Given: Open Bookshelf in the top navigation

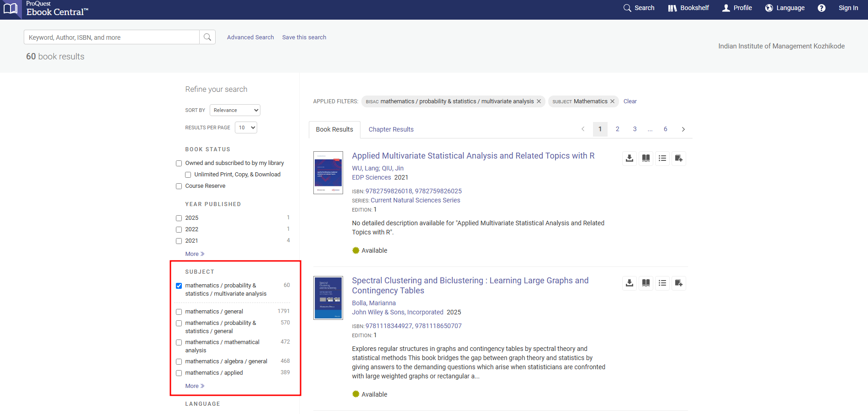Looking at the screenshot, I should (688, 8).
